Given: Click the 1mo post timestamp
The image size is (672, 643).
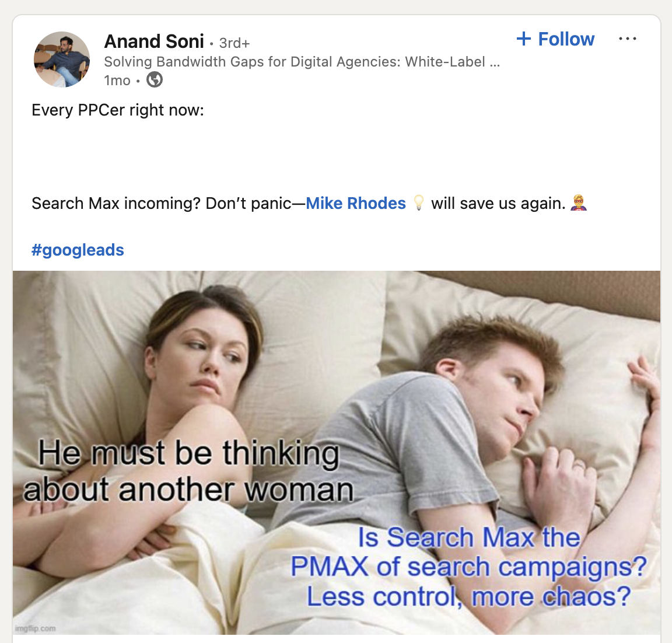Looking at the screenshot, I should click(x=117, y=80).
